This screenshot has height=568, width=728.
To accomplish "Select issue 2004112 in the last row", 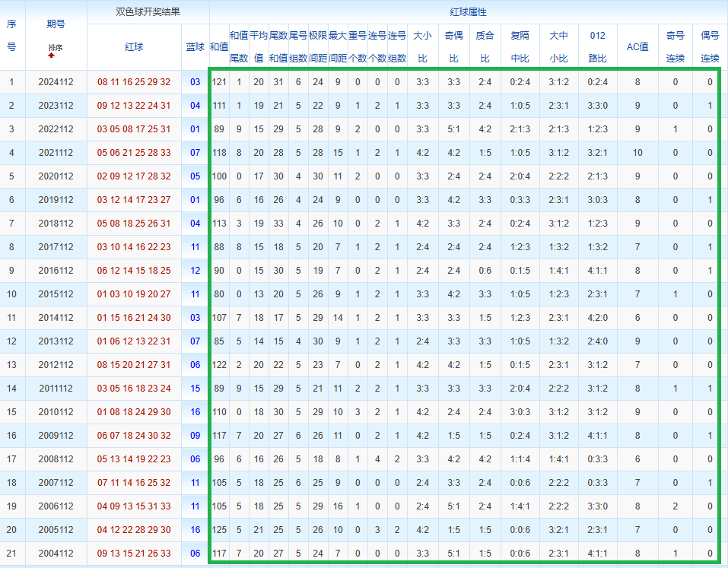I will tap(56, 554).
